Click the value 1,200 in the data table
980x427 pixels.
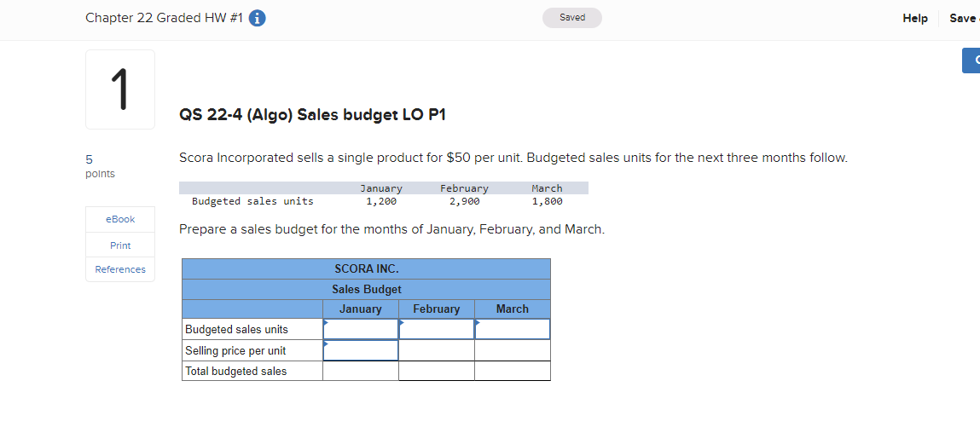pyautogui.click(x=381, y=201)
